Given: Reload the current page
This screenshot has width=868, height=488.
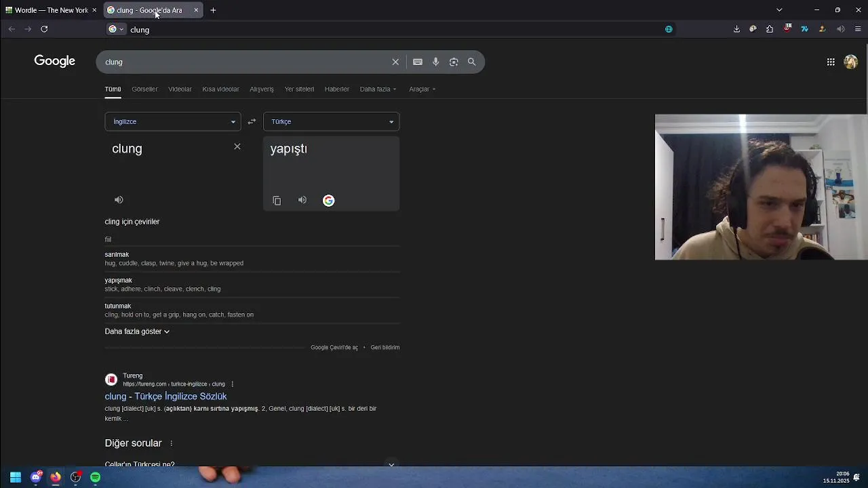Looking at the screenshot, I should (44, 29).
